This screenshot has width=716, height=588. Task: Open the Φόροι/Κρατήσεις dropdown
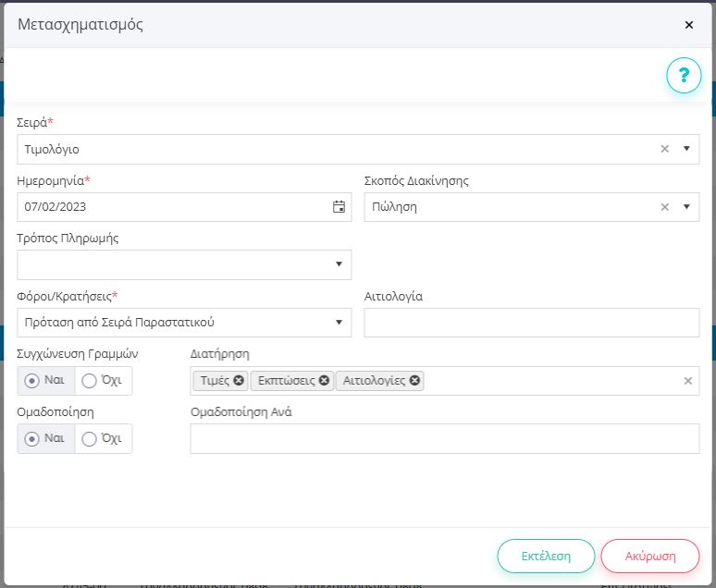coord(339,323)
